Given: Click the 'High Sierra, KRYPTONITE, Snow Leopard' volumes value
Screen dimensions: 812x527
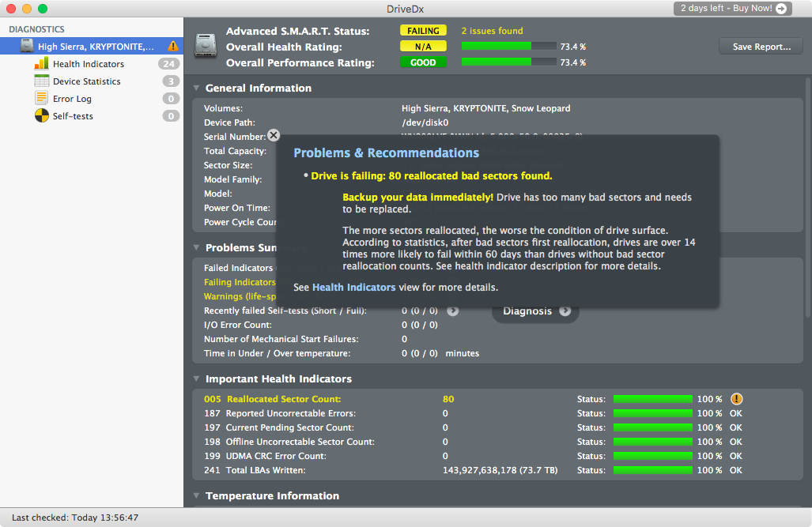Looking at the screenshot, I should pos(485,108).
